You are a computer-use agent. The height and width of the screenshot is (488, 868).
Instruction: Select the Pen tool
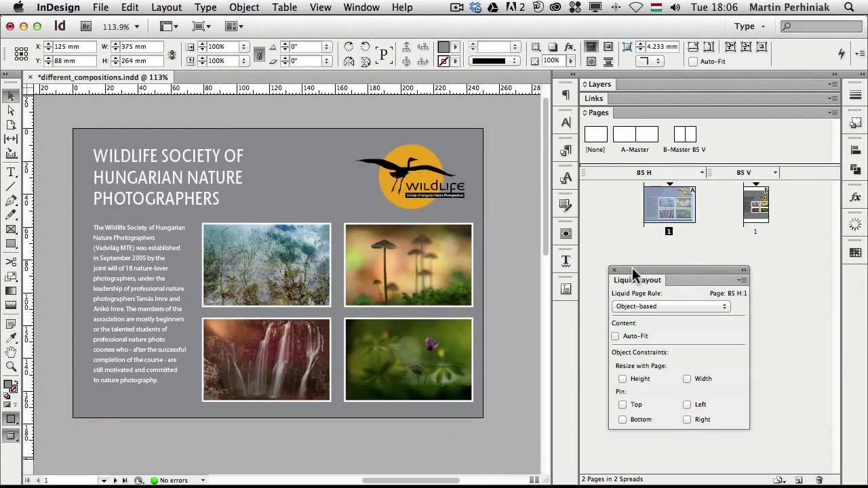tap(11, 201)
